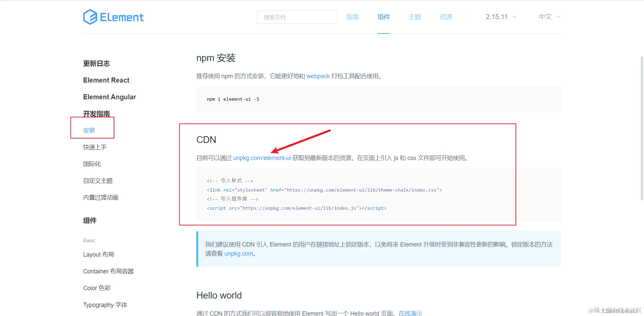
Task: Navigate to Element React docs
Action: 106,80
